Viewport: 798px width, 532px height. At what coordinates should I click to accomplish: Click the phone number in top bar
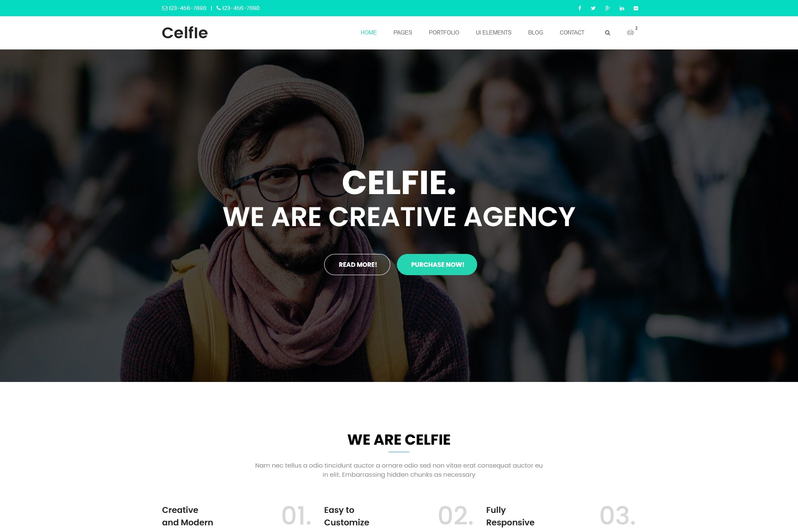click(x=241, y=8)
